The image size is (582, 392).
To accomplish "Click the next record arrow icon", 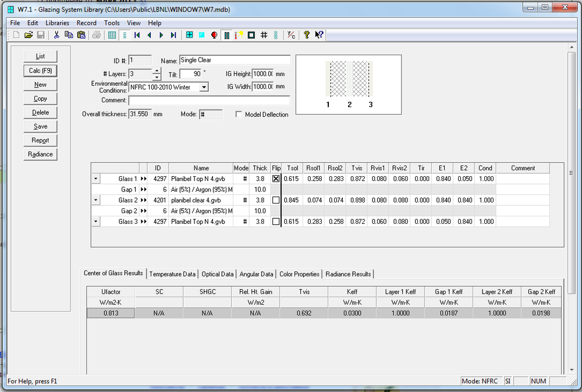I will [161, 35].
